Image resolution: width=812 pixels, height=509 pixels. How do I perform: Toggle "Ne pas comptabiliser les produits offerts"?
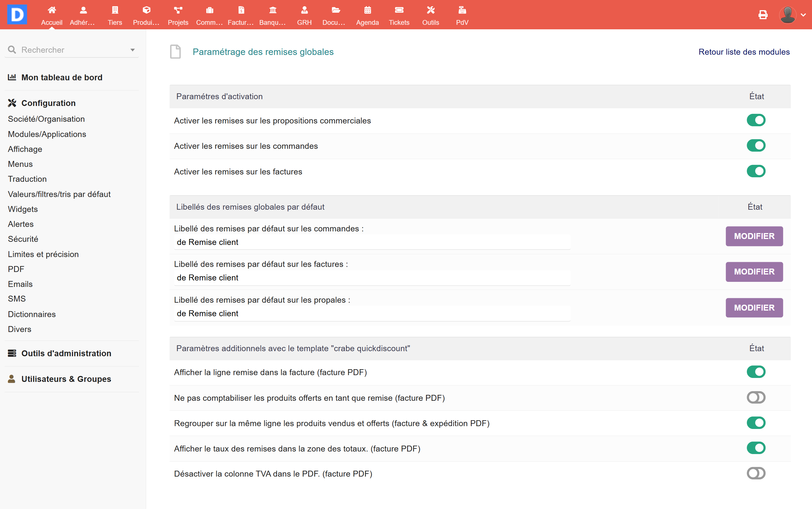pyautogui.click(x=756, y=398)
